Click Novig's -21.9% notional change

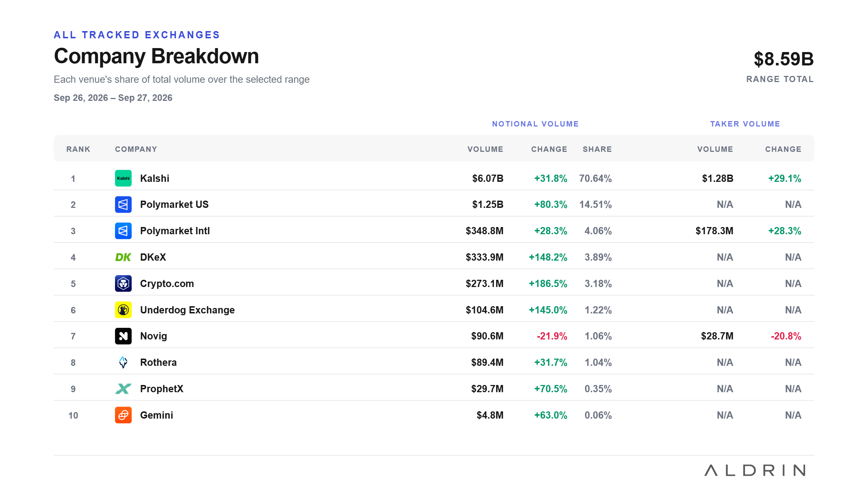pyautogui.click(x=552, y=336)
